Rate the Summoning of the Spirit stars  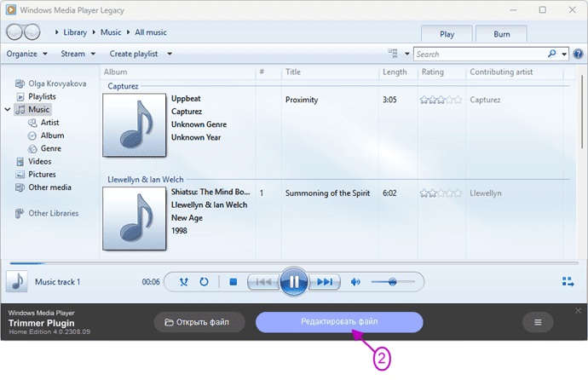point(441,193)
